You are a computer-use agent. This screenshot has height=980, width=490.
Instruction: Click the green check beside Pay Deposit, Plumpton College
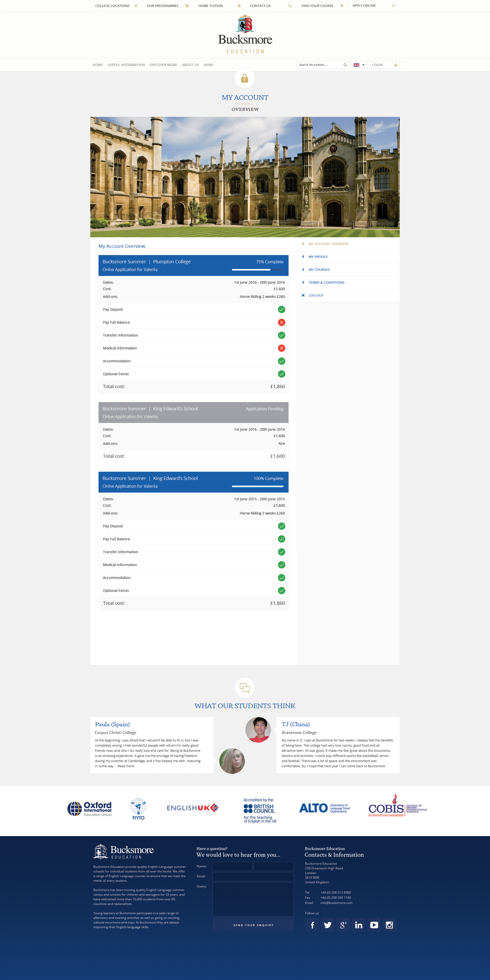click(x=282, y=309)
